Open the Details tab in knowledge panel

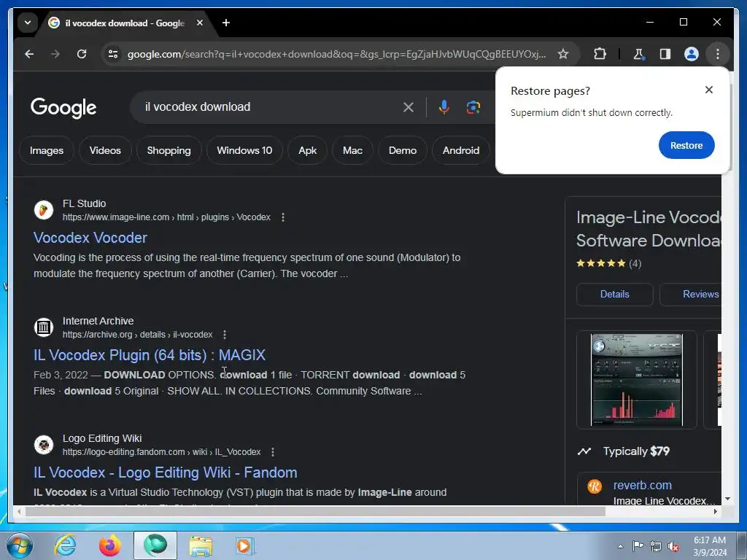(614, 295)
